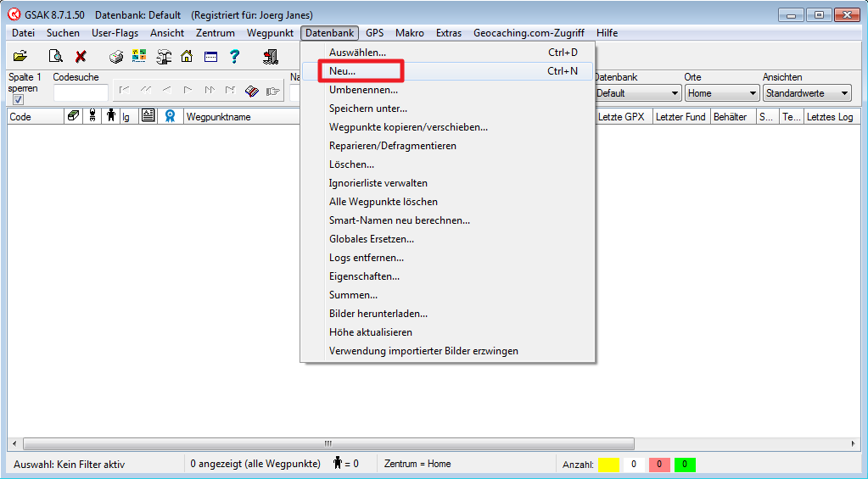Choose Globales Ersetzen... menu entry
The width and height of the screenshot is (868, 479).
[447, 239]
